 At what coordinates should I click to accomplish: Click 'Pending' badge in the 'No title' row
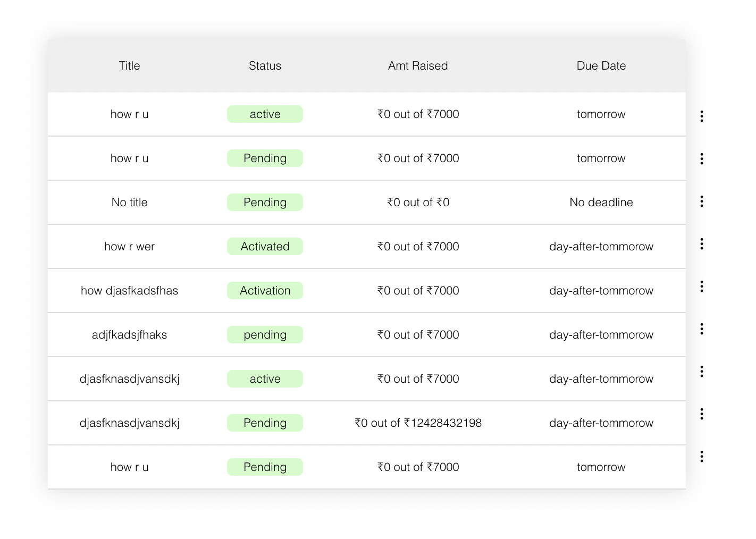click(265, 202)
